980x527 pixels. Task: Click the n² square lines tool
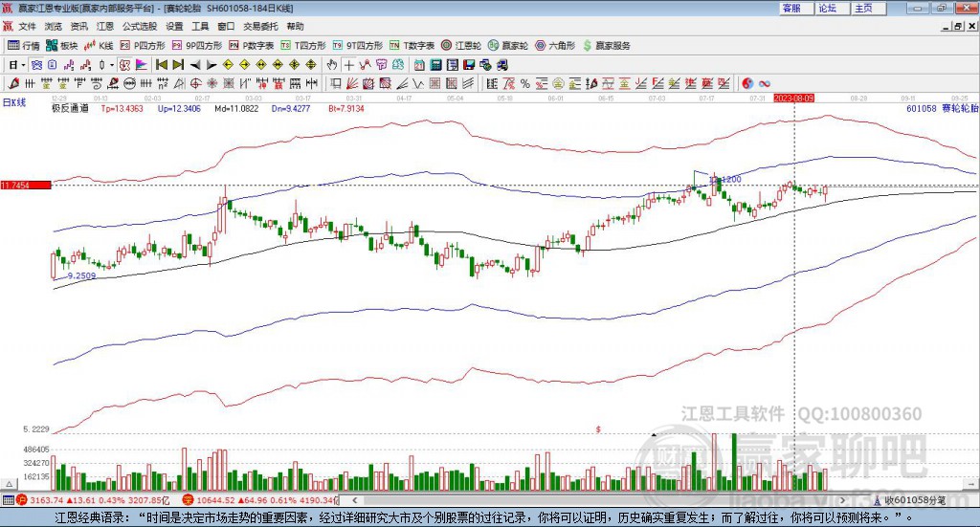click(x=163, y=83)
